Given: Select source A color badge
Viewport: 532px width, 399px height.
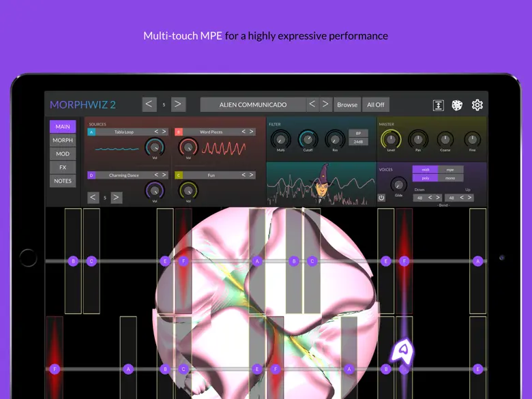Looking at the screenshot, I should point(91,132).
